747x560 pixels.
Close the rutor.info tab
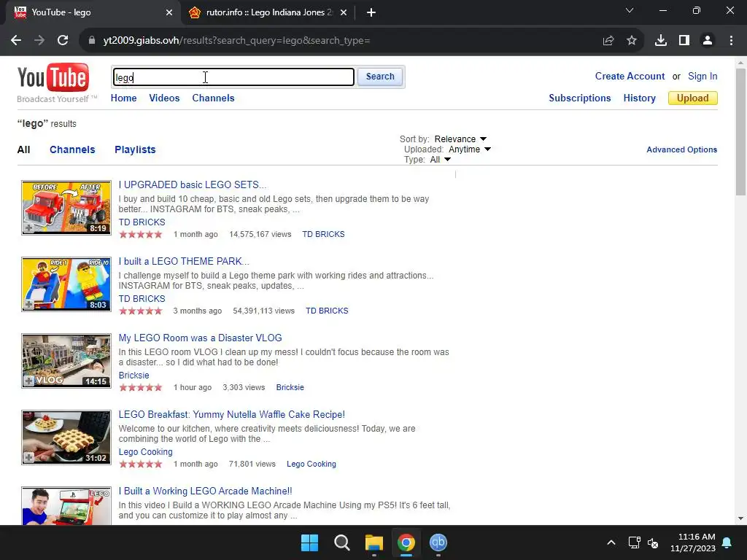pyautogui.click(x=344, y=12)
